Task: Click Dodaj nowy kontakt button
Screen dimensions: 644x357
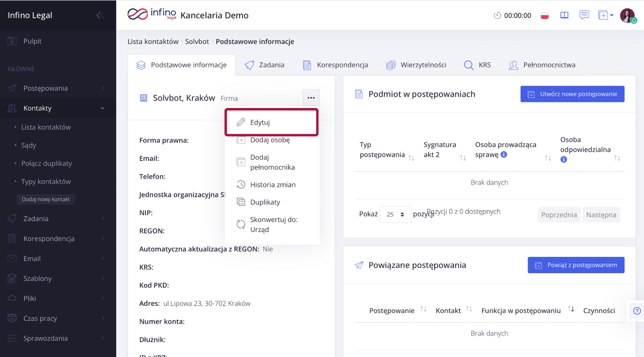Action: (46, 199)
